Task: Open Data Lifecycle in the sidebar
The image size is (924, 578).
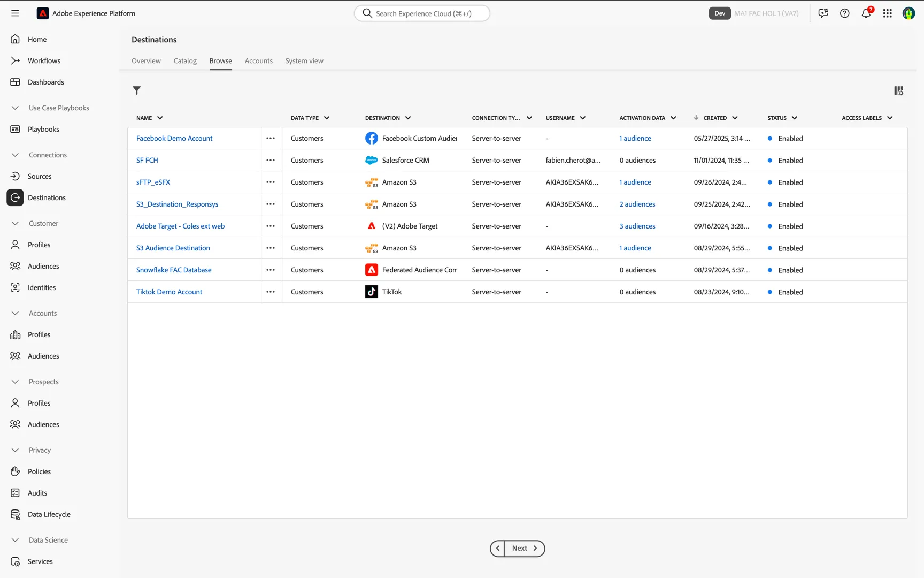Action: (x=49, y=514)
